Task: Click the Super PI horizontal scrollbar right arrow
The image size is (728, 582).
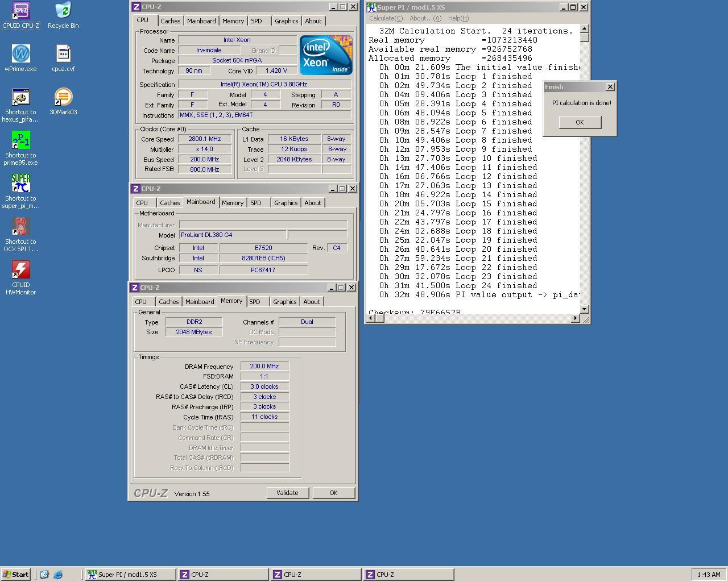Action: tap(575, 318)
